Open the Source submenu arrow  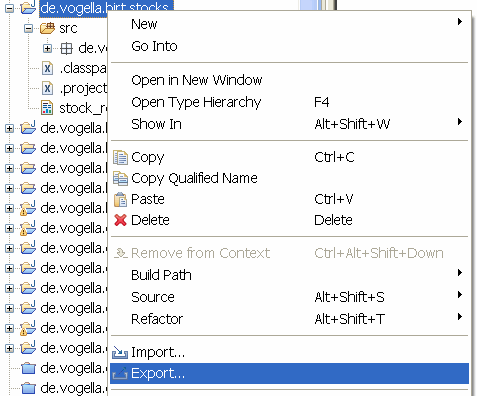(x=460, y=295)
